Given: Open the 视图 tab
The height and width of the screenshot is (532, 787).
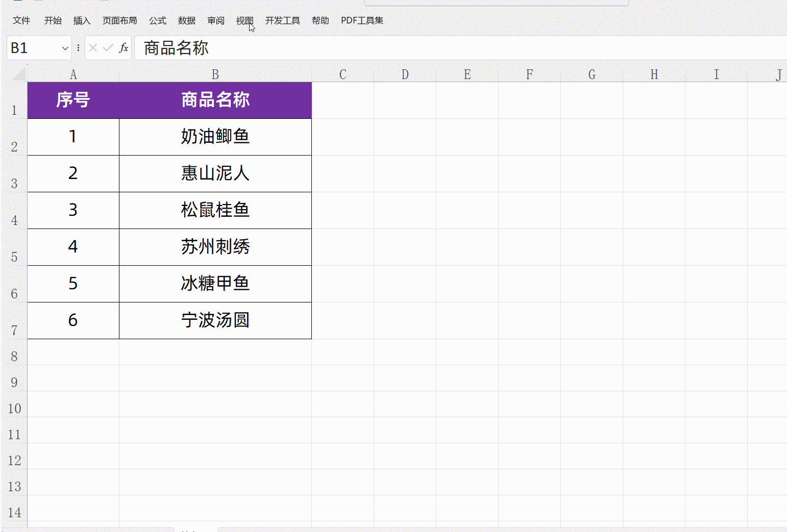Looking at the screenshot, I should click(244, 20).
